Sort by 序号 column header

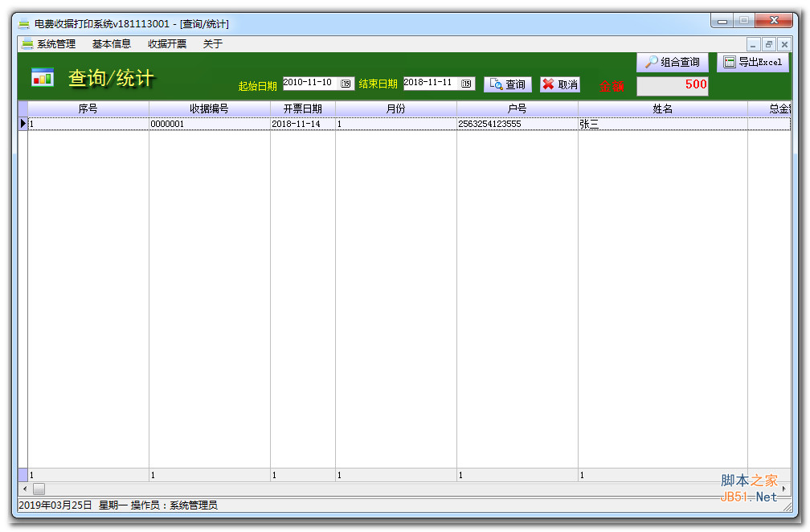(x=88, y=108)
